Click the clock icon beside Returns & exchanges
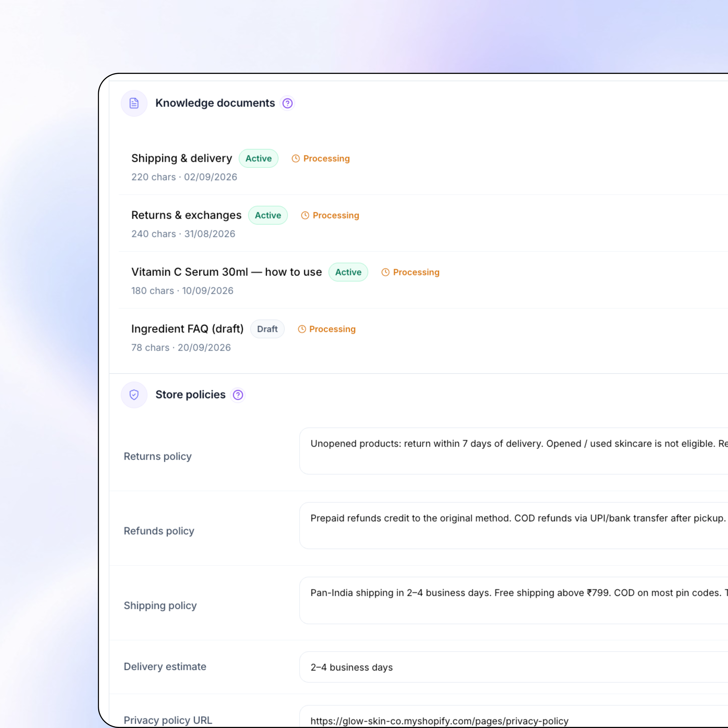The image size is (728, 728). [x=305, y=215]
